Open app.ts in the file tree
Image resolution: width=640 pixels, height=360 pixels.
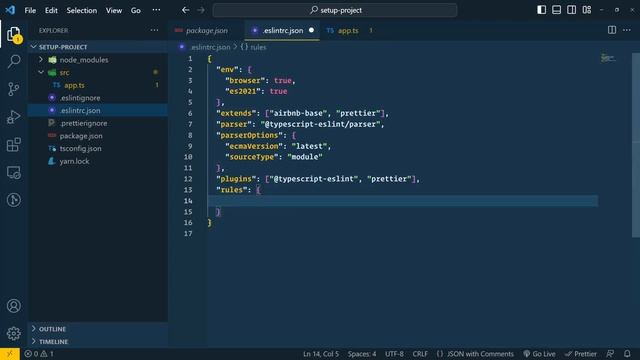click(x=98, y=85)
